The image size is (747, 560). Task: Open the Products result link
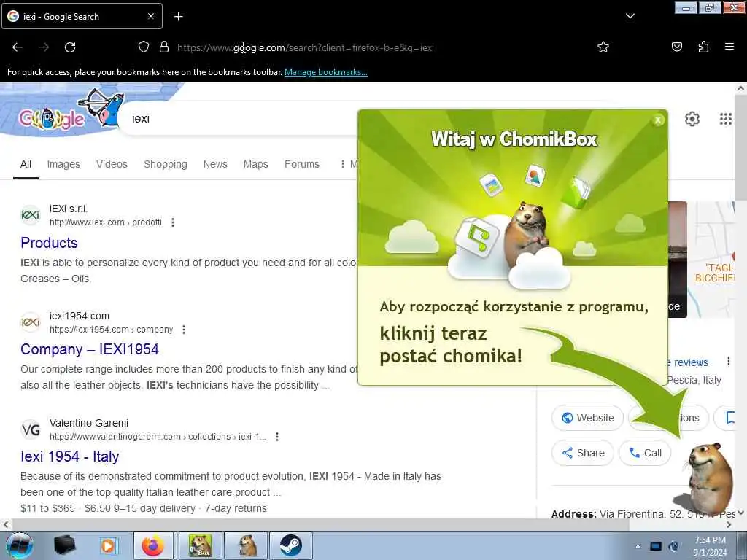coord(49,243)
